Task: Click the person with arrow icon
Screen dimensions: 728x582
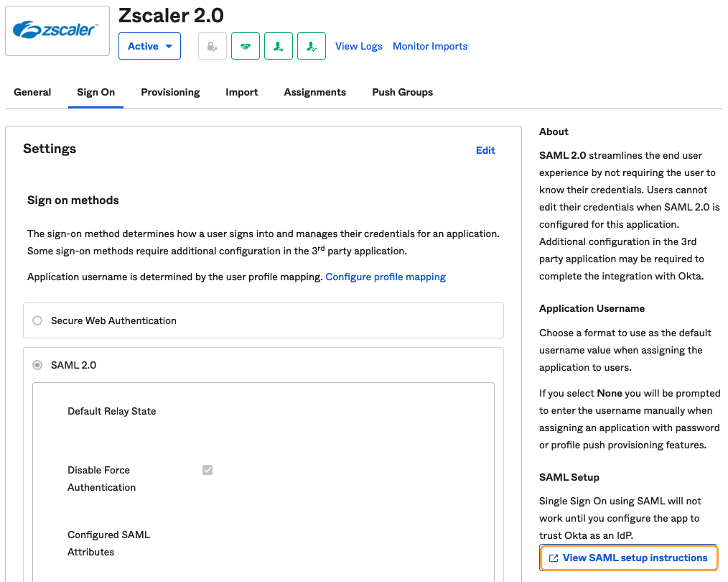Action: tap(279, 46)
